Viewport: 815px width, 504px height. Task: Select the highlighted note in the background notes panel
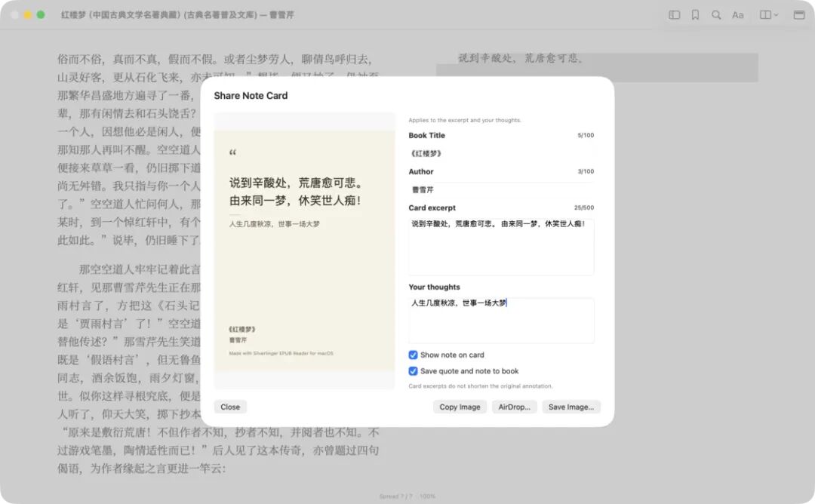(x=597, y=67)
